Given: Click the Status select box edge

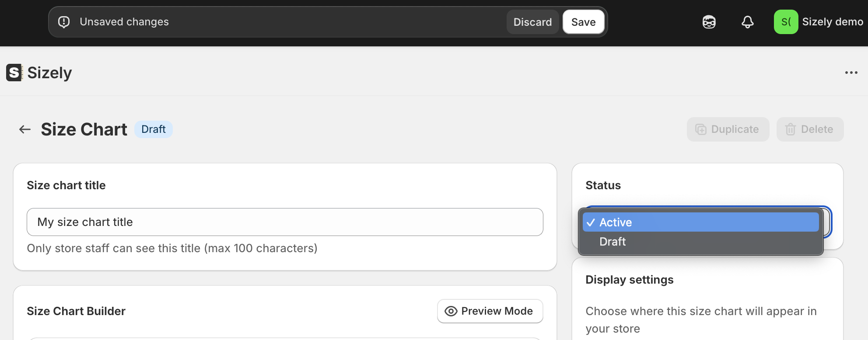Looking at the screenshot, I should pyautogui.click(x=828, y=222).
